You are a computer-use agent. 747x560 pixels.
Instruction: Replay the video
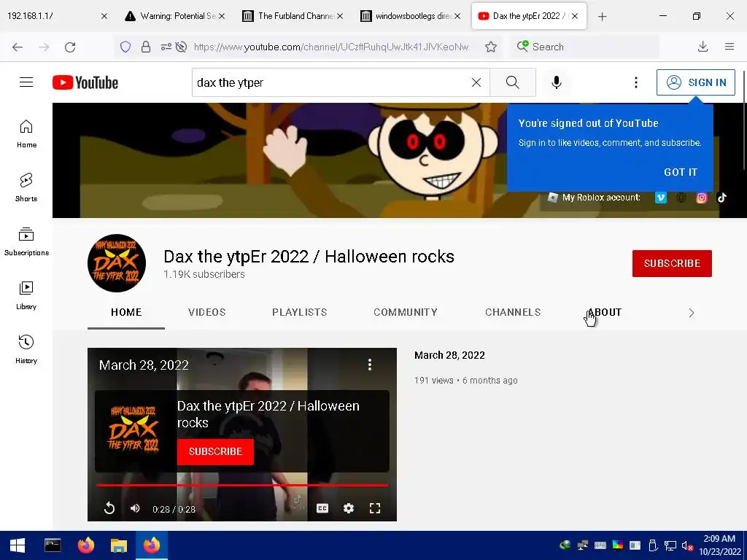click(x=109, y=508)
